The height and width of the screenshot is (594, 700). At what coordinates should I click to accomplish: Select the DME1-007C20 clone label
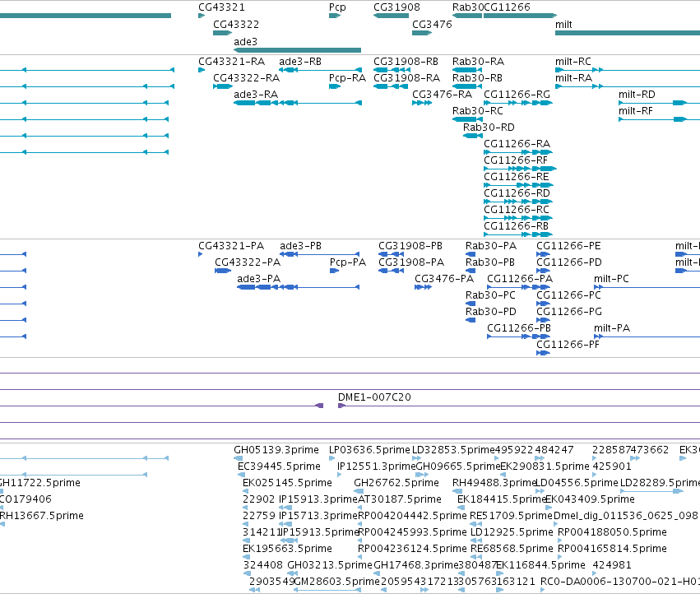coord(374,397)
